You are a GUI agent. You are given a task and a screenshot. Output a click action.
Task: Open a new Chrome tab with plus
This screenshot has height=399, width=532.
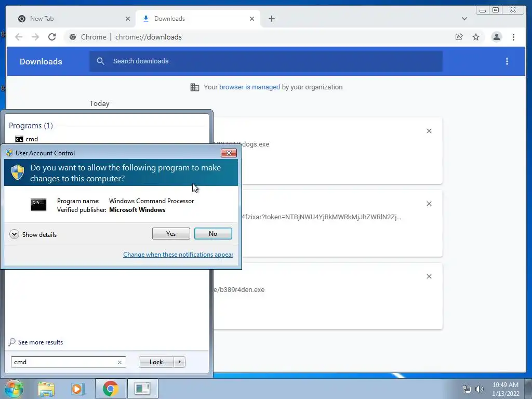[x=271, y=19]
